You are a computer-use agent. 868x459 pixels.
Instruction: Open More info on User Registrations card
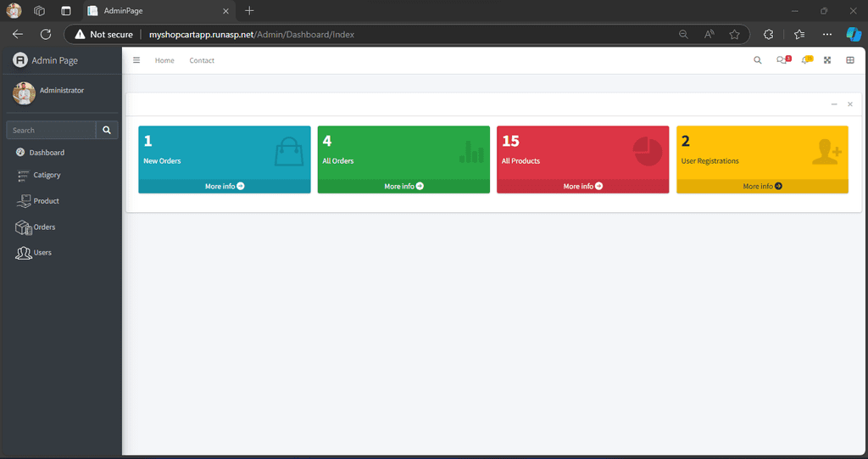pos(762,187)
